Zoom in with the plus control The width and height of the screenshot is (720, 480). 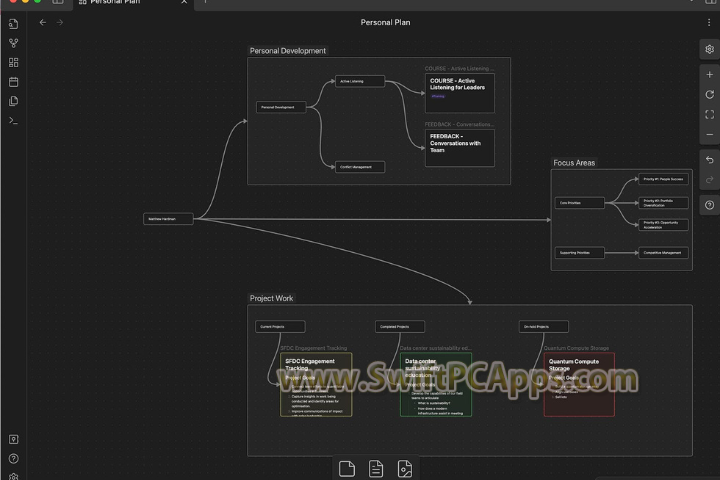709,74
